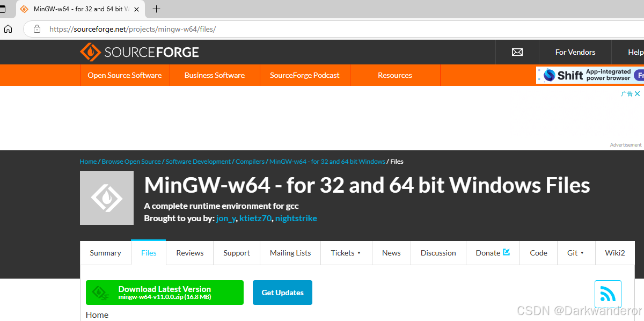Expand the Git dropdown tab
This screenshot has width=644, height=321.
coord(575,253)
